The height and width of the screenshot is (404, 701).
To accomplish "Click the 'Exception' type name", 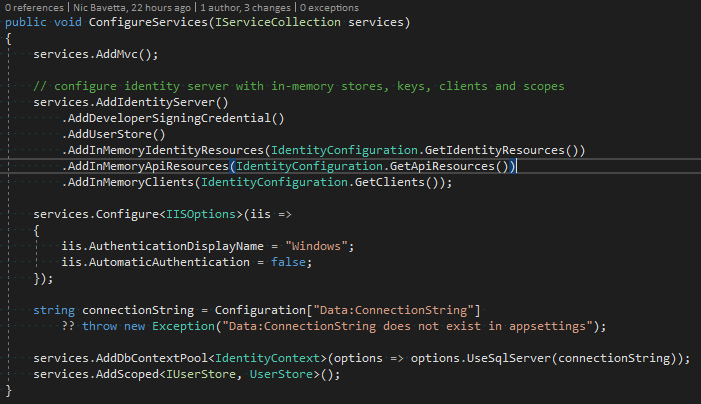I will [183, 326].
